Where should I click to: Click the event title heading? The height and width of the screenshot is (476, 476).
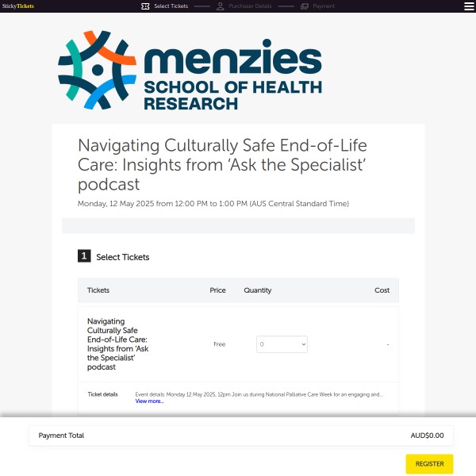tap(222, 165)
